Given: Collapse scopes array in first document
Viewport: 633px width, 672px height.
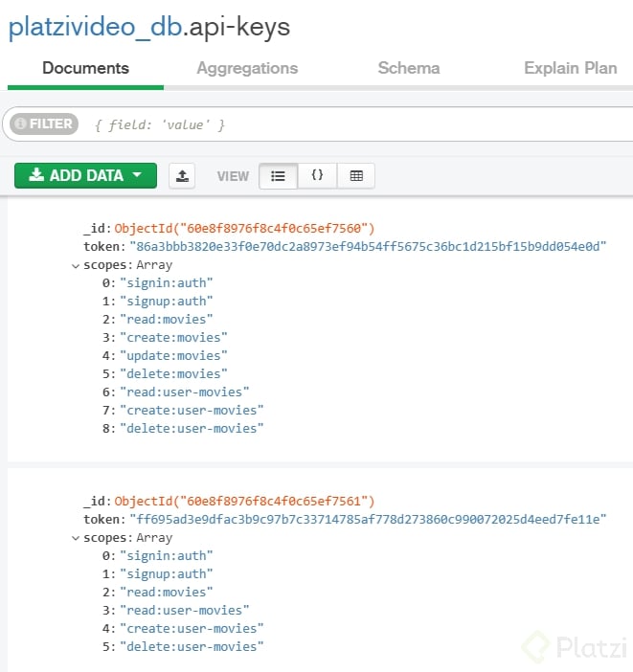Looking at the screenshot, I should (77, 265).
